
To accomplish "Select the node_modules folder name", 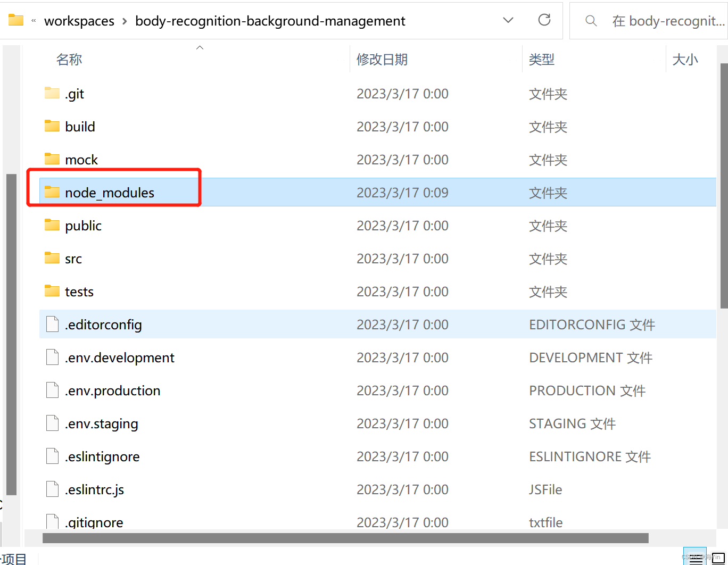I will (x=110, y=193).
